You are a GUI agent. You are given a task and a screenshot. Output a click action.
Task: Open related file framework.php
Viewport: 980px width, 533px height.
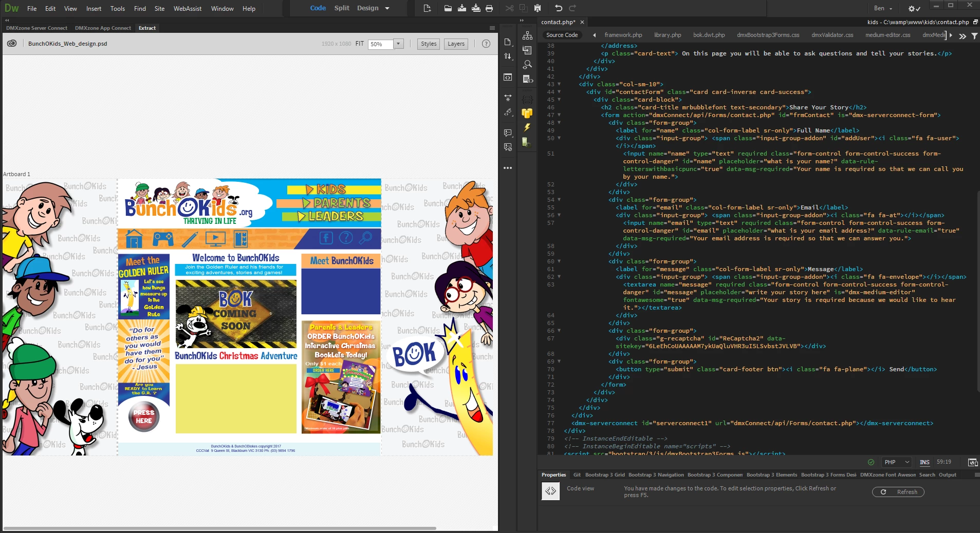tap(623, 35)
